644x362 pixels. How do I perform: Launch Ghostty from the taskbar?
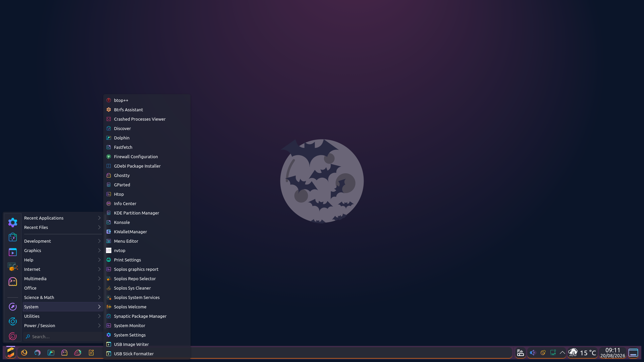(x=64, y=353)
